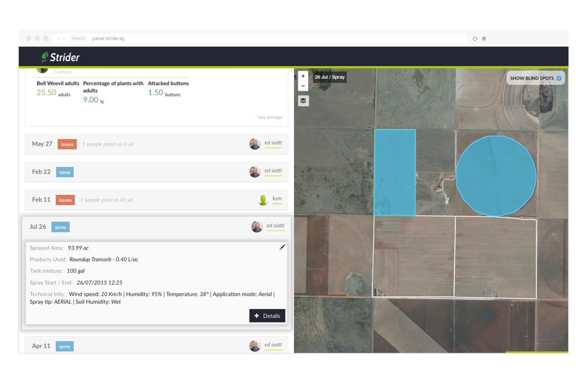The image size is (588, 382).
Task: Click ed siatti avatar on Feb 22 row
Action: click(x=255, y=172)
